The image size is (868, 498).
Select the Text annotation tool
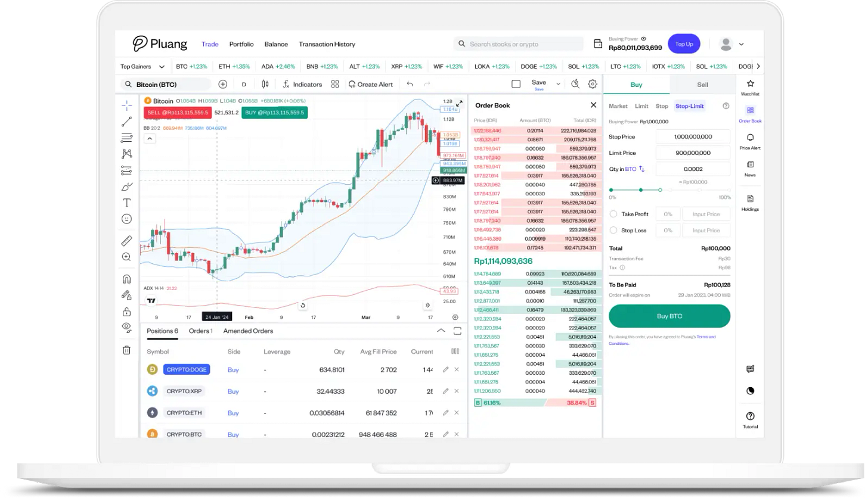[126, 203]
